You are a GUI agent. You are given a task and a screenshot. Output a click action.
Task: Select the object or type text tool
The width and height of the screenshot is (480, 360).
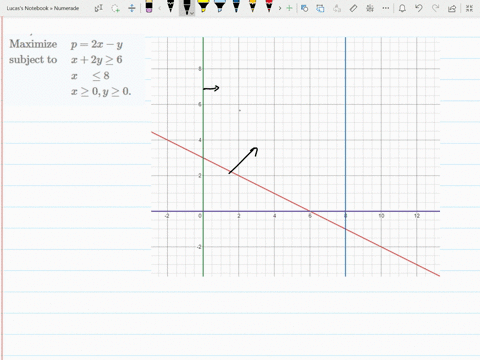98,8
